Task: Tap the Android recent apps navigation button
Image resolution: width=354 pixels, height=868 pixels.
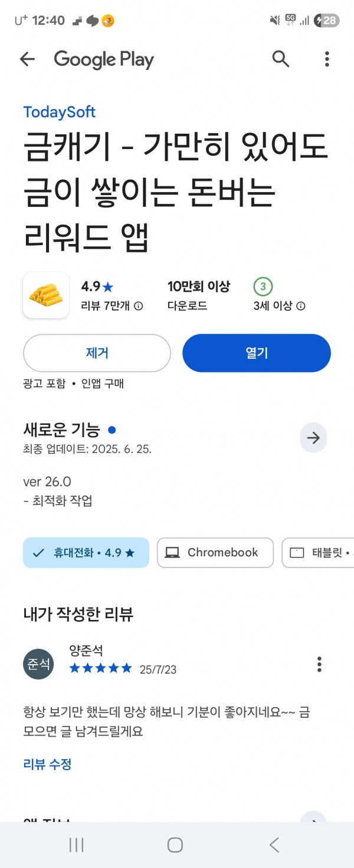Action: 76,845
